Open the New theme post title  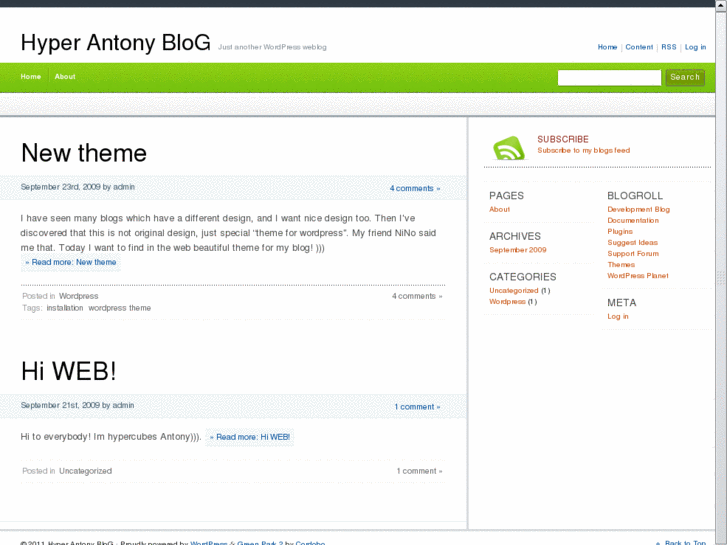click(84, 153)
